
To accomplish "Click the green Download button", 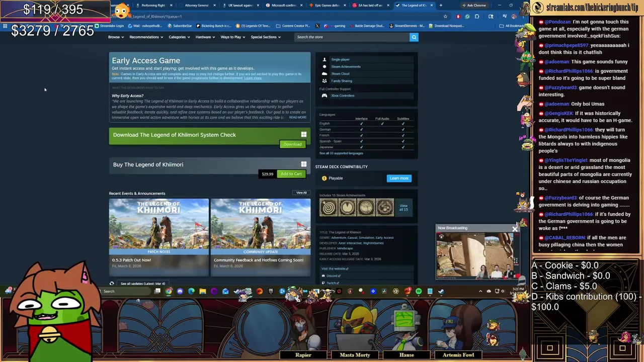I will pyautogui.click(x=292, y=144).
